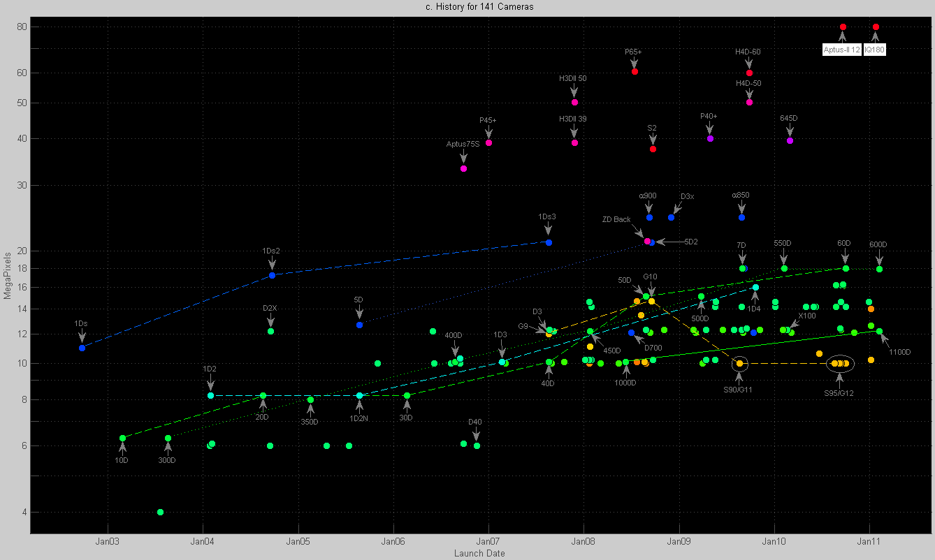Screen dimensions: 935x560
Task: Select the cyan 1D2 data point
Action: 210,395
